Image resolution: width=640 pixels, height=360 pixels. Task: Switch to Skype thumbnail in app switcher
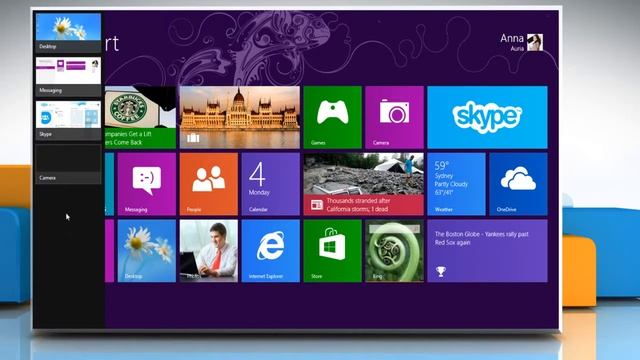pyautogui.click(x=68, y=120)
